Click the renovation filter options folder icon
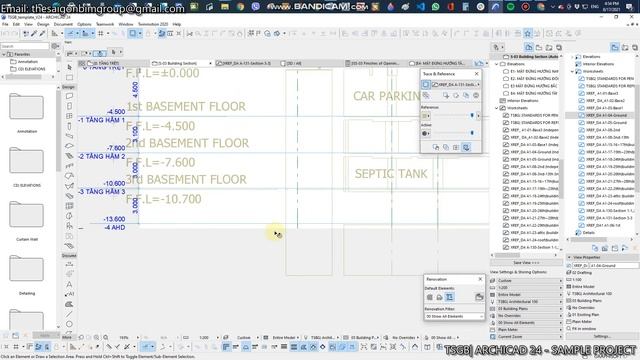This screenshot has width=640, height=360. click(x=479, y=297)
